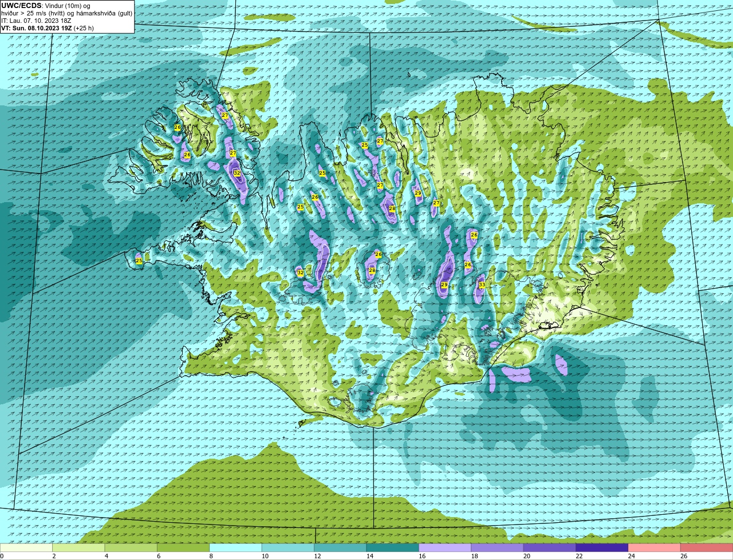Click the yellow gust label 33

(x=482, y=285)
